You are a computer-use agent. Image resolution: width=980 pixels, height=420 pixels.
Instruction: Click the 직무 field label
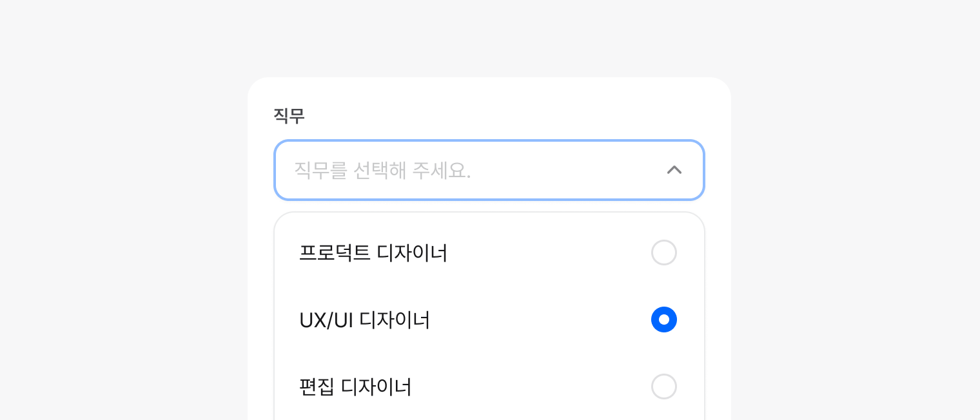coord(288,116)
